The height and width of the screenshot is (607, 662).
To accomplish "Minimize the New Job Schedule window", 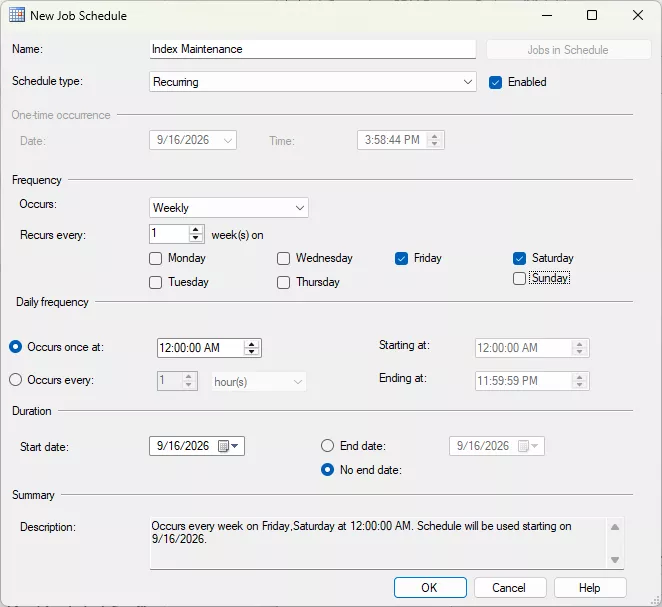I will (547, 16).
